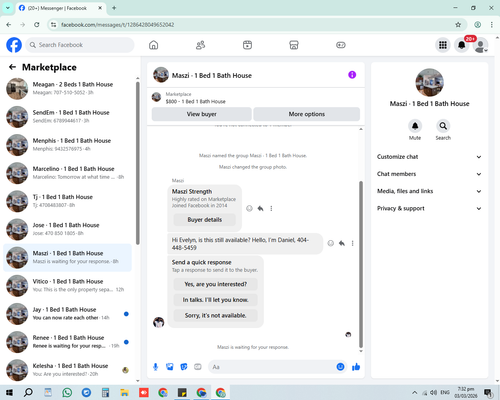
Task: Send quick response 'In talks. I'll let you know.'
Action: point(216,300)
